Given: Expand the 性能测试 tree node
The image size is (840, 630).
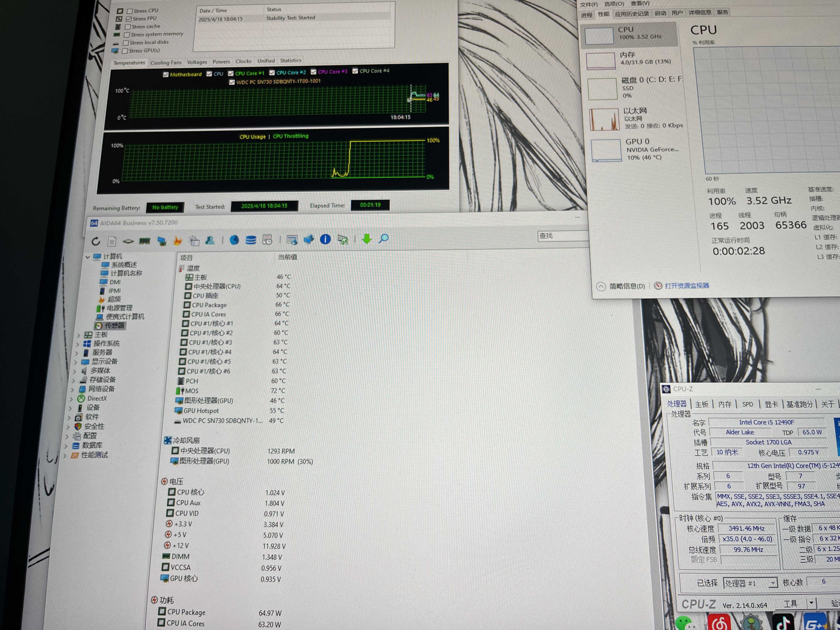Looking at the screenshot, I should [x=65, y=456].
